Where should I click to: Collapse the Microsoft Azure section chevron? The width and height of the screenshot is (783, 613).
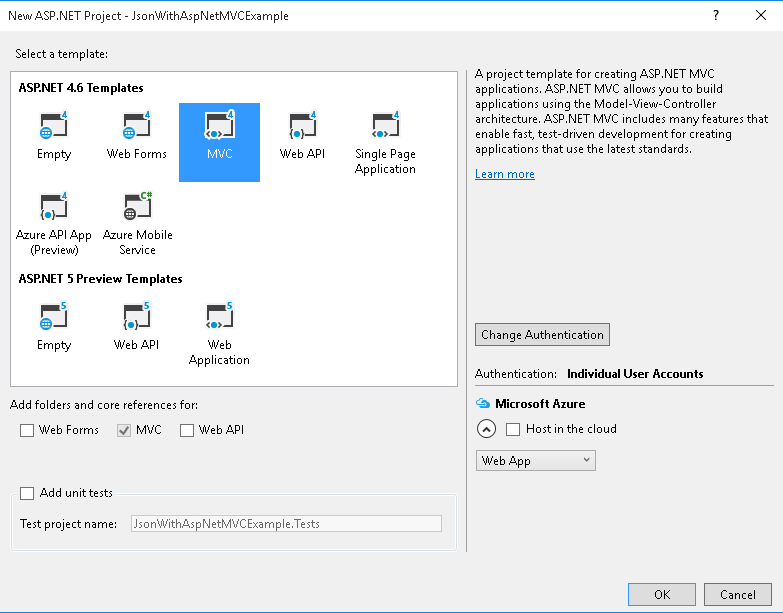(x=486, y=429)
